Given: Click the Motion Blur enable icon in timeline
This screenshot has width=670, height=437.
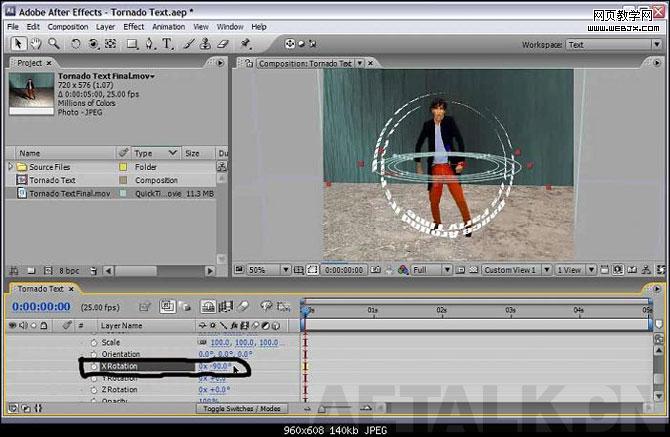Looking at the screenshot, I should [x=243, y=306].
